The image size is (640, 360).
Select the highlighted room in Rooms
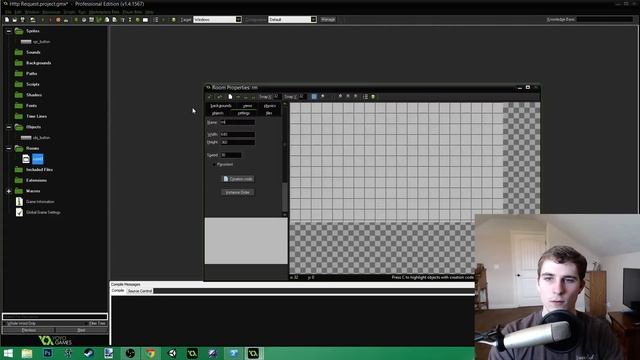click(x=38, y=159)
